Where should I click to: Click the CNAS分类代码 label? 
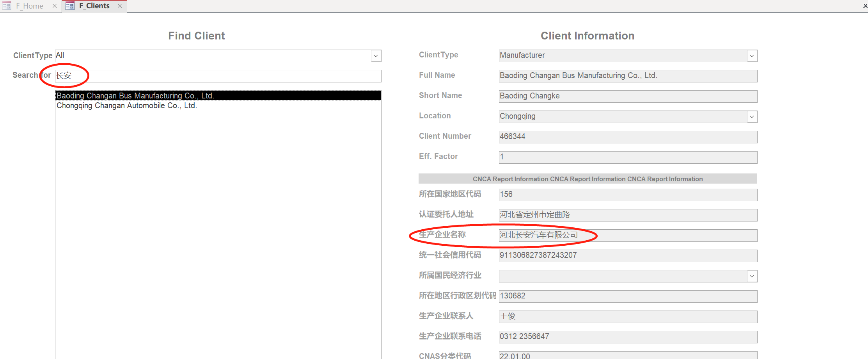click(x=445, y=355)
